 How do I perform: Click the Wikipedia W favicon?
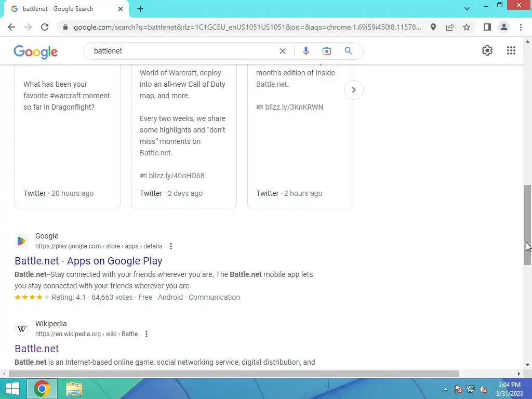pos(22,329)
